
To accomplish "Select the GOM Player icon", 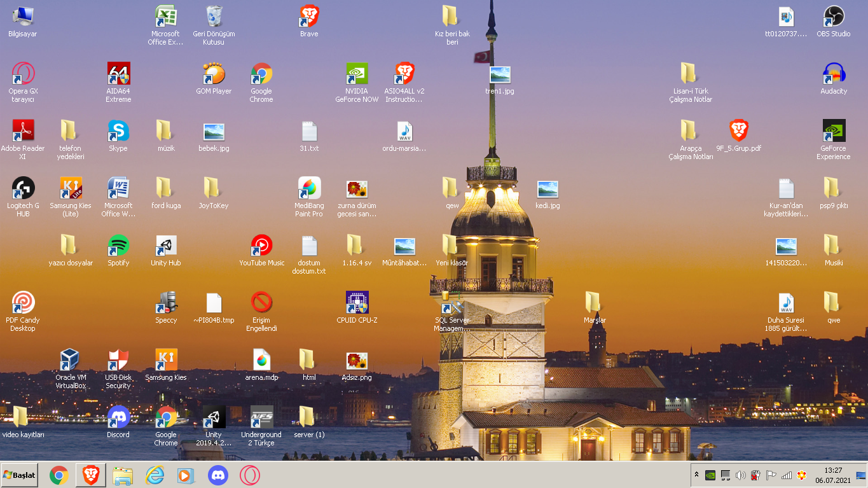I will tap(214, 74).
